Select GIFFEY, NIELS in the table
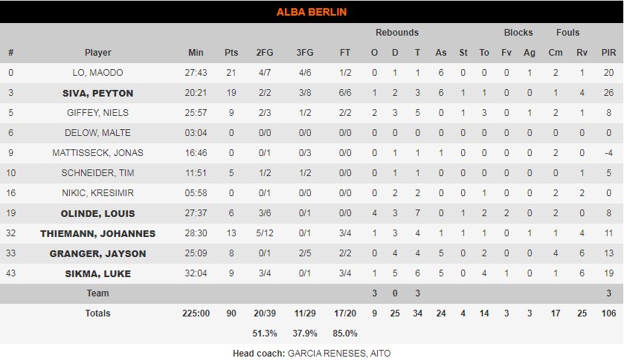 coord(97,113)
